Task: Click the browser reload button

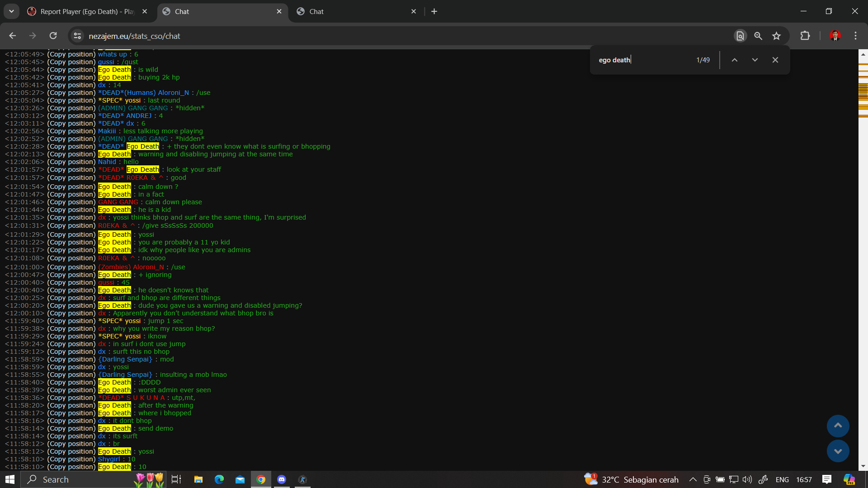Action: (53, 36)
